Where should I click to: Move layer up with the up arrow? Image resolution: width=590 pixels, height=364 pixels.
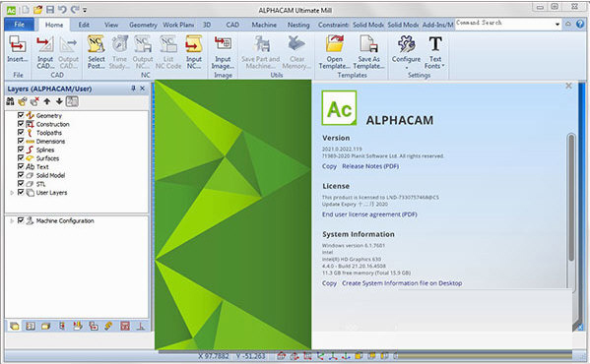pyautogui.click(x=47, y=101)
